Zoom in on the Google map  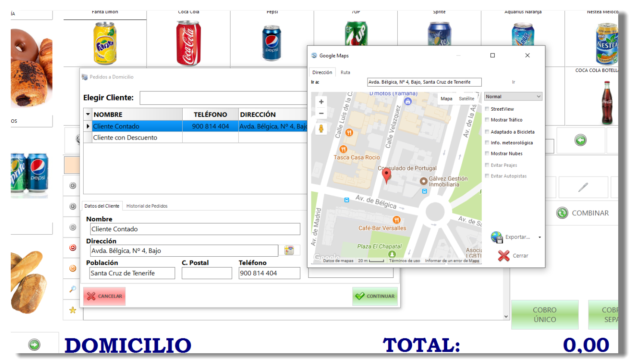[x=321, y=102]
